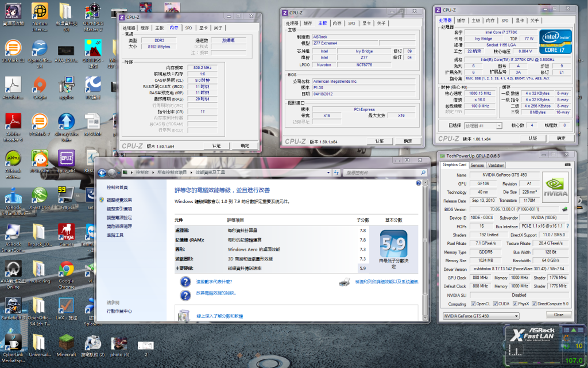
Task: Open the Zynga Games desktop icon
Action: pyautogui.click(x=66, y=235)
